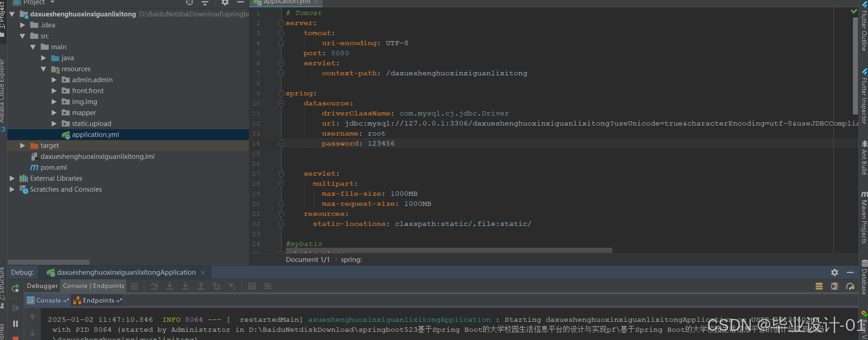This screenshot has width=868, height=340.
Task: Select daxueshenghuoxinxiguanlixitong.iml file
Action: click(97, 157)
